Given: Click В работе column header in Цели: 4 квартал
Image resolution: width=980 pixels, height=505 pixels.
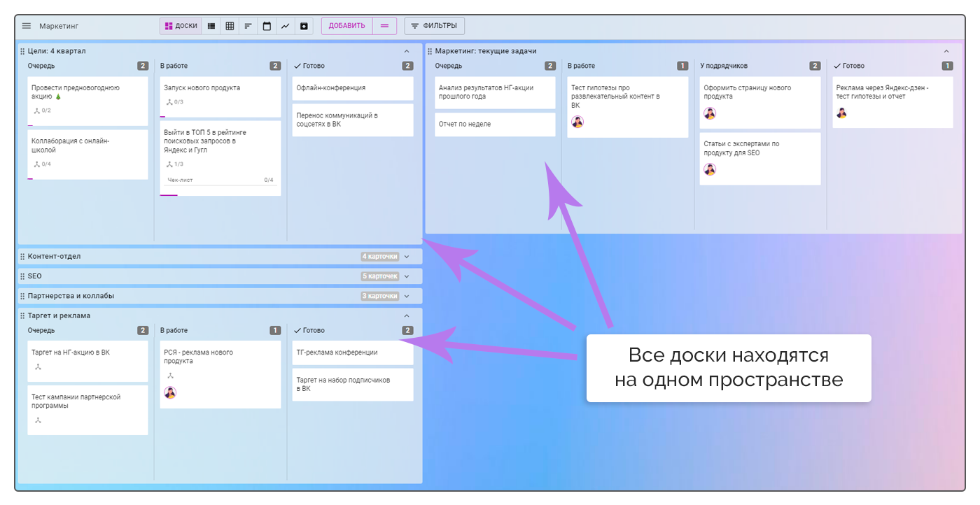Looking at the screenshot, I should 174,66.
